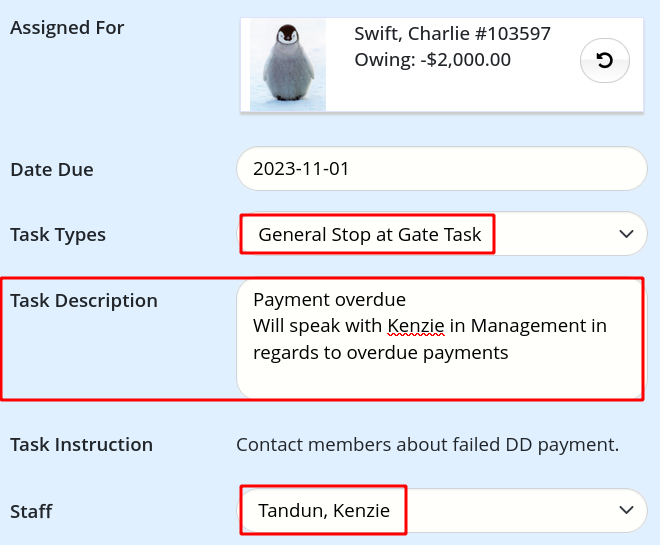Viewport: 660px width, 545px height.
Task: Open the Tandun, Kenzie staff dropdown
Action: pyautogui.click(x=442, y=510)
